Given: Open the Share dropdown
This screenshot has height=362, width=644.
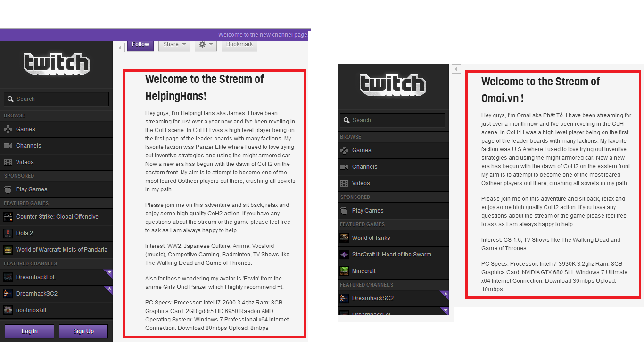Looking at the screenshot, I should (174, 45).
